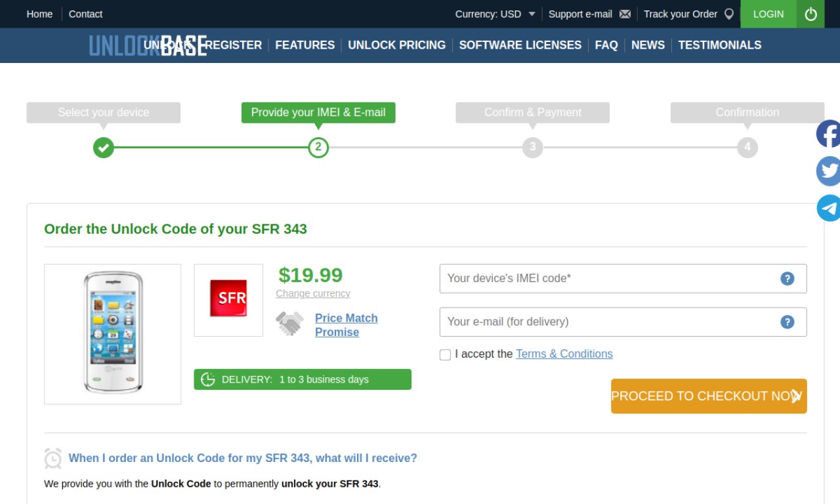The width and height of the screenshot is (840, 504).
Task: Click the Support e-mail link
Action: pyautogui.click(x=580, y=14)
